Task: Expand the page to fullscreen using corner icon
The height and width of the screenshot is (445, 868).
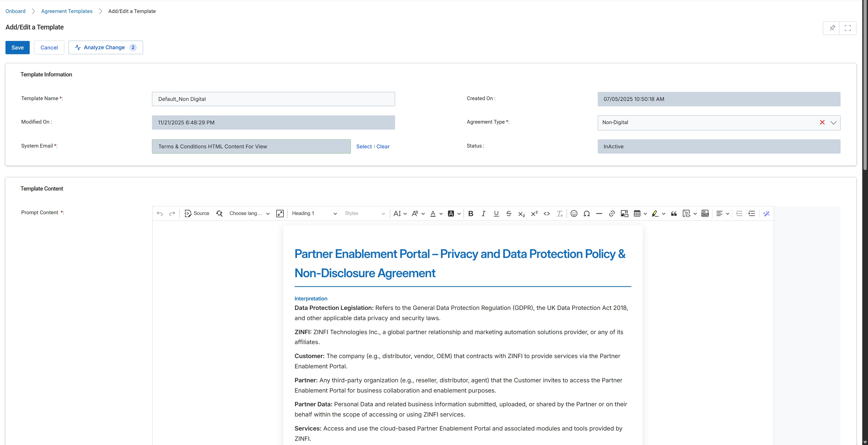Action: click(848, 28)
